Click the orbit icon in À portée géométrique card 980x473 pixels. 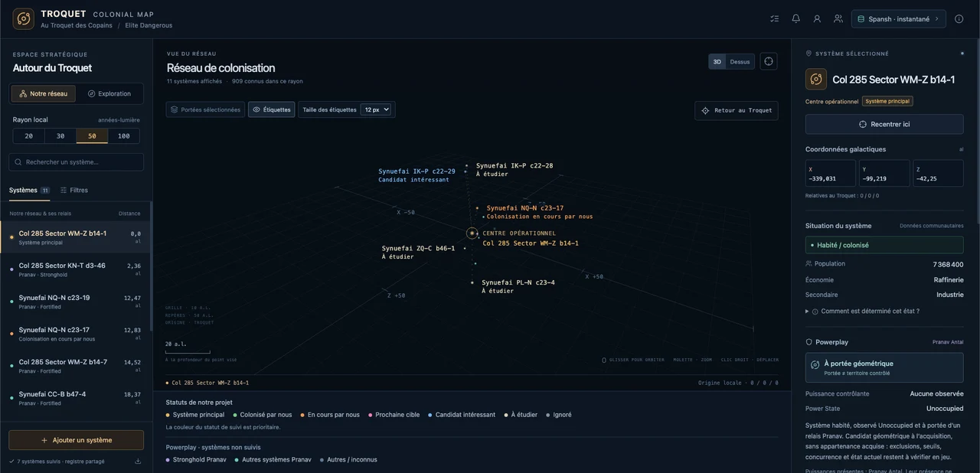(815, 365)
